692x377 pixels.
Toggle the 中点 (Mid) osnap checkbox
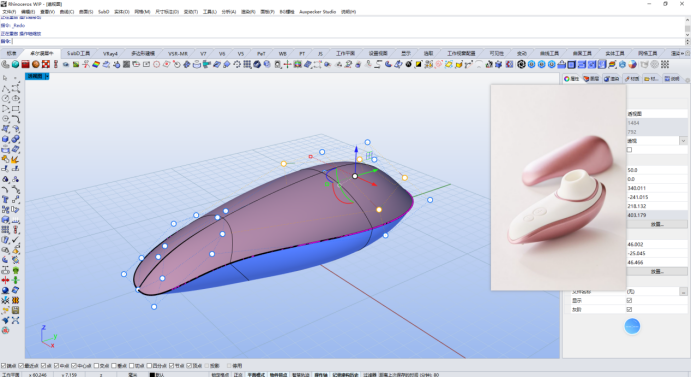tap(56, 366)
